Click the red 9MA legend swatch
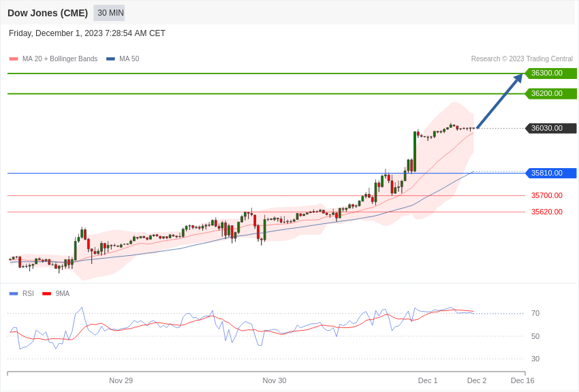This screenshot has width=579, height=392. (46, 294)
